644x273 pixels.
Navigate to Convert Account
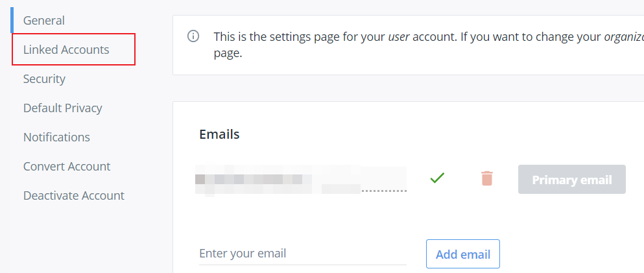(x=67, y=166)
